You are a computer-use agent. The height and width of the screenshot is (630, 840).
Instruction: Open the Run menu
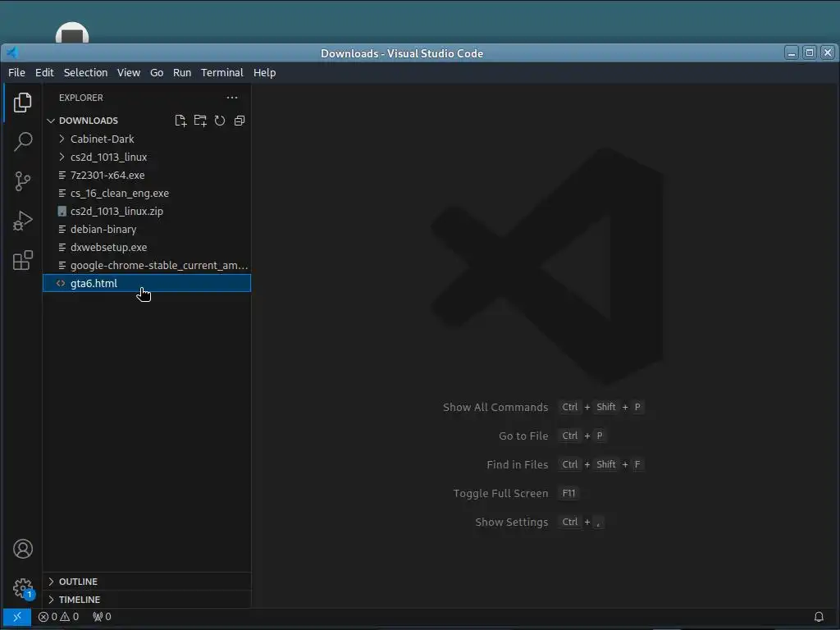coord(182,72)
